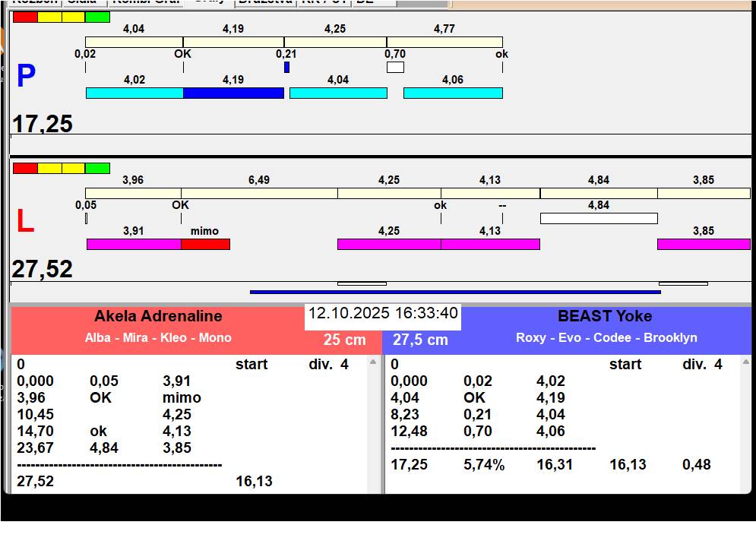The height and width of the screenshot is (544, 756).
Task: Open the Družstva tab
Action: pos(264,2)
